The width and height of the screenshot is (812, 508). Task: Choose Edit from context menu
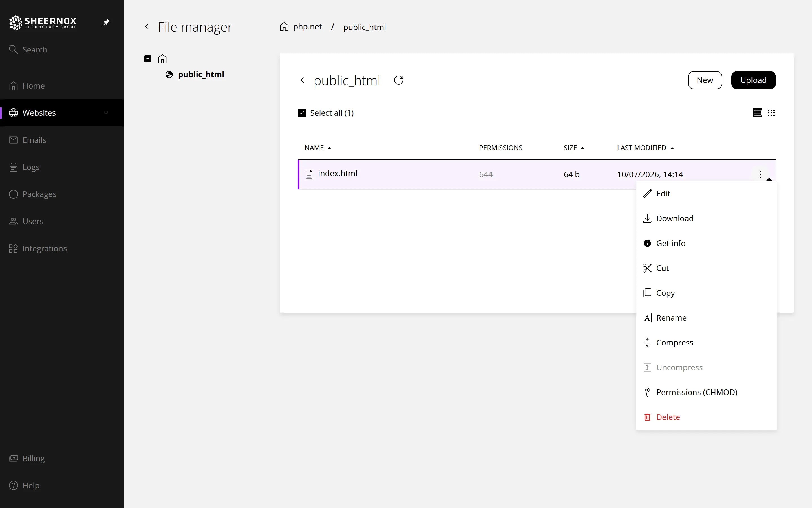[706, 194]
